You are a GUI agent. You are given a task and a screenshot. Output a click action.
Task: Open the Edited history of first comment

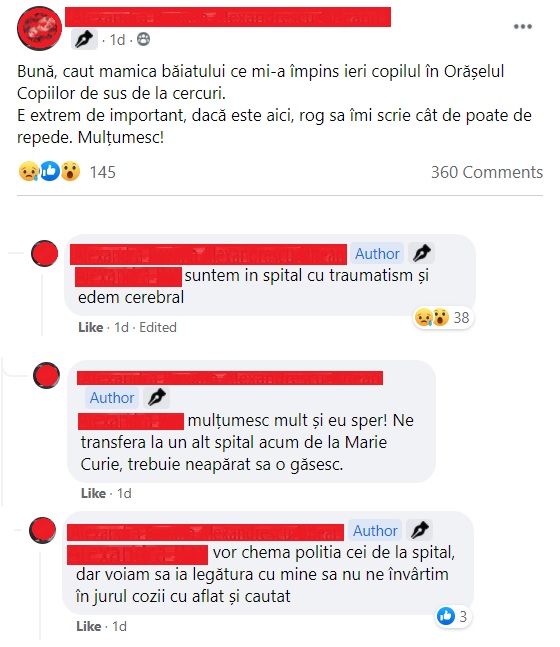point(158,327)
